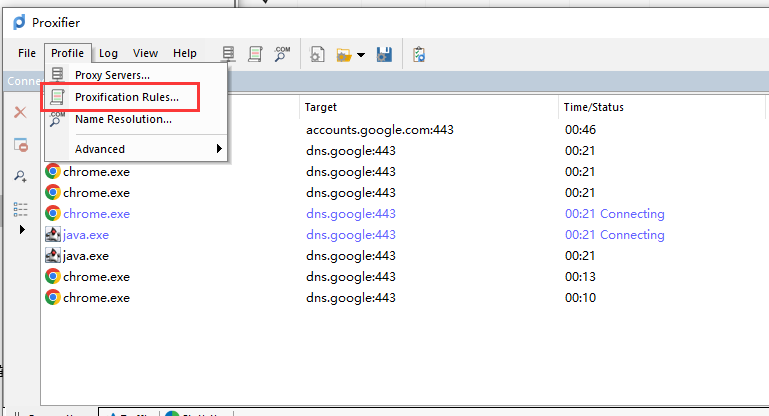
Task: Click the Chrome icon in the 00:10 row
Action: (x=53, y=297)
